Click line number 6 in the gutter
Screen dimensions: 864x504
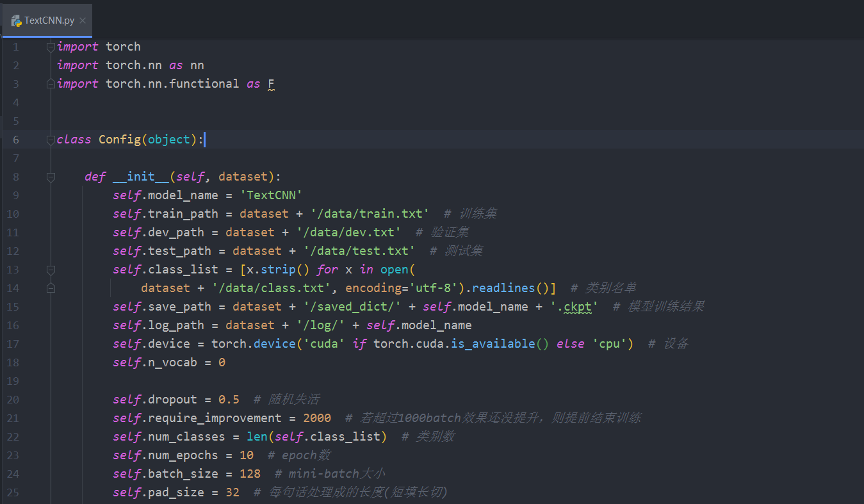15,140
